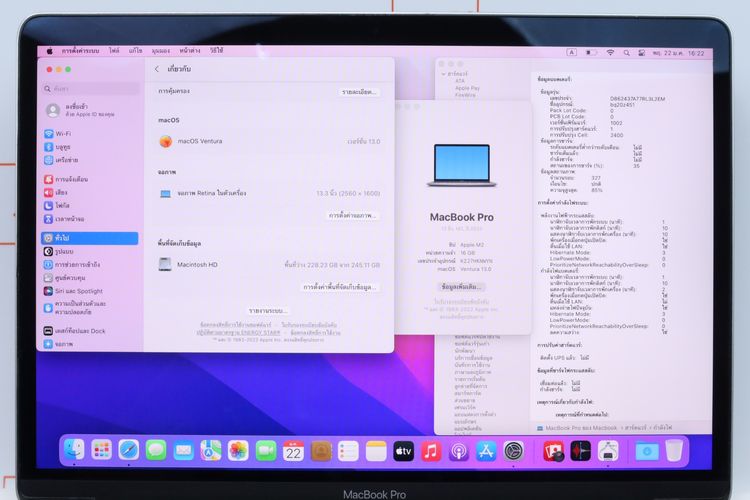The image size is (750, 500).
Task: Click the battery status menu bar icon
Action: (591, 53)
